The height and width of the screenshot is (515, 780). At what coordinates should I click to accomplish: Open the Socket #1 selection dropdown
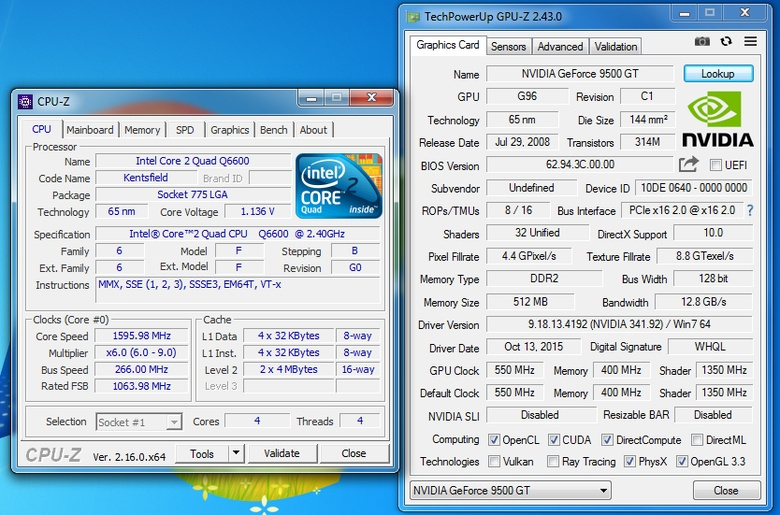click(138, 422)
